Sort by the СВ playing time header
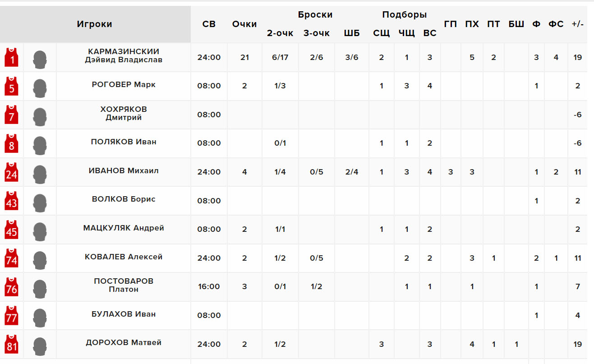 209,24
